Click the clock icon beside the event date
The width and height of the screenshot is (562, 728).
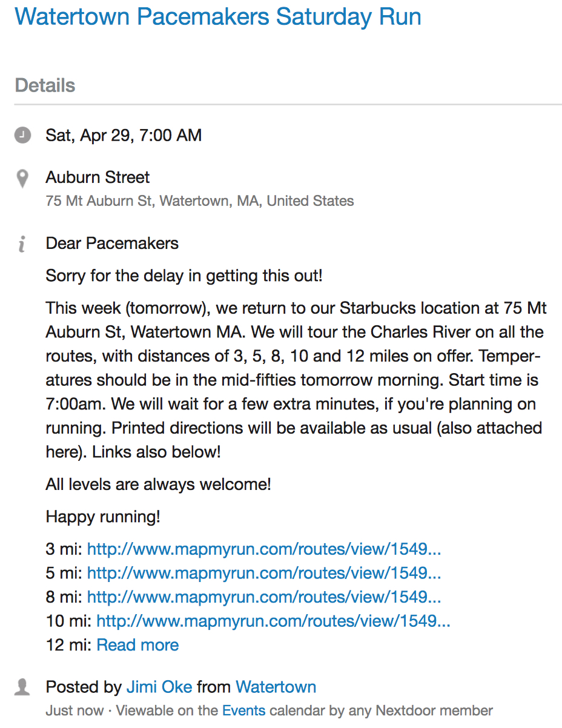click(22, 134)
